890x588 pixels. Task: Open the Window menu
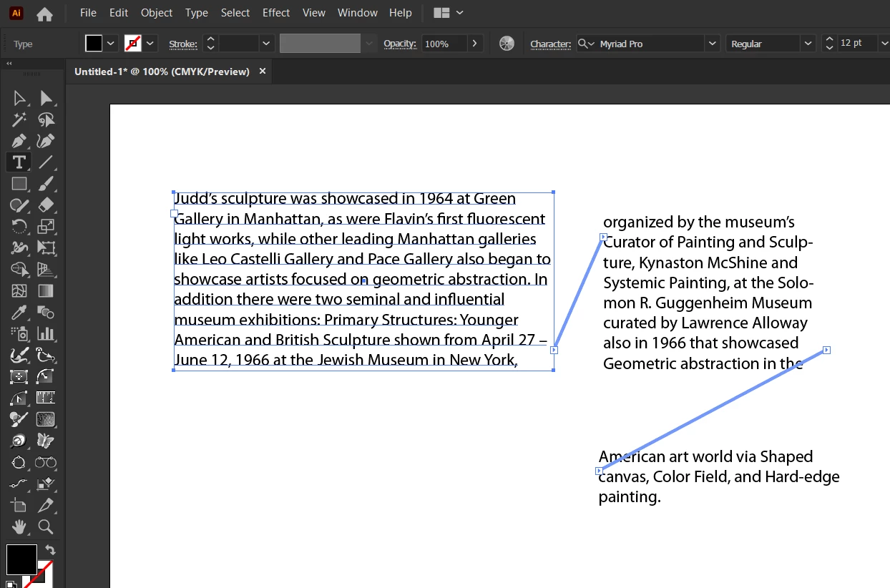pyautogui.click(x=358, y=13)
